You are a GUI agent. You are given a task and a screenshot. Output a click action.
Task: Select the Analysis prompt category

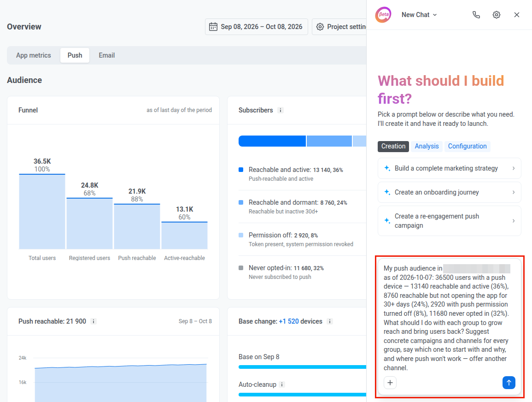point(427,146)
